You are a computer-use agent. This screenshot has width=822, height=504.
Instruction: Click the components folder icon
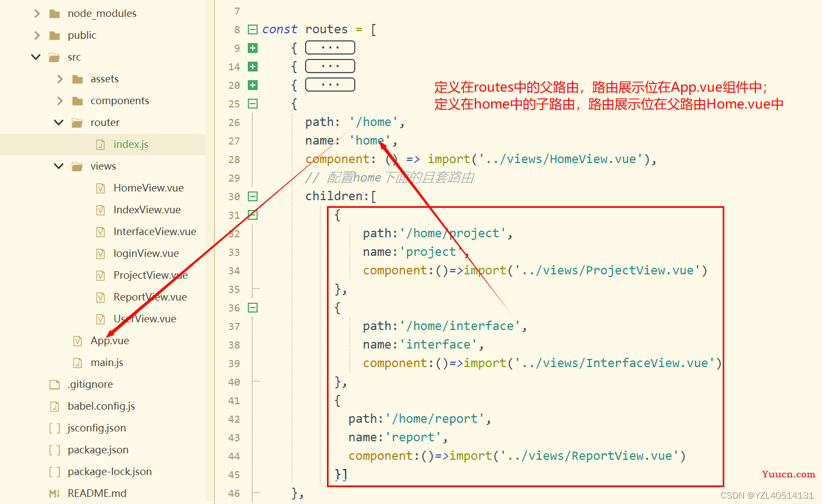78,101
